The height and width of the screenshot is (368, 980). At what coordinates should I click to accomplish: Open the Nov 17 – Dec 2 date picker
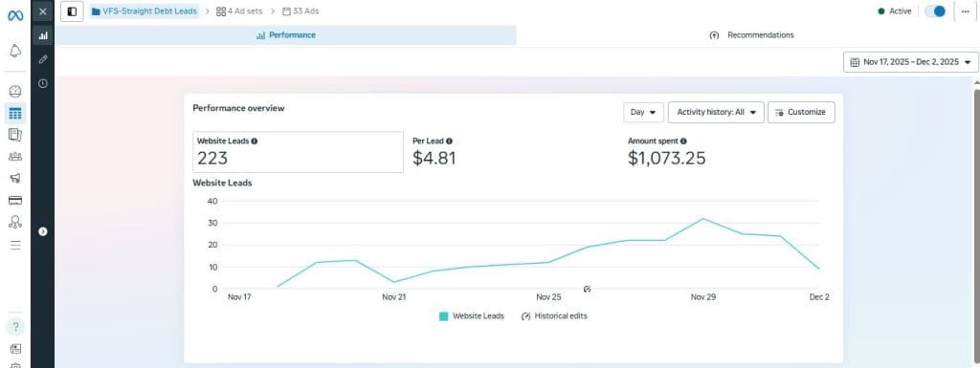911,62
